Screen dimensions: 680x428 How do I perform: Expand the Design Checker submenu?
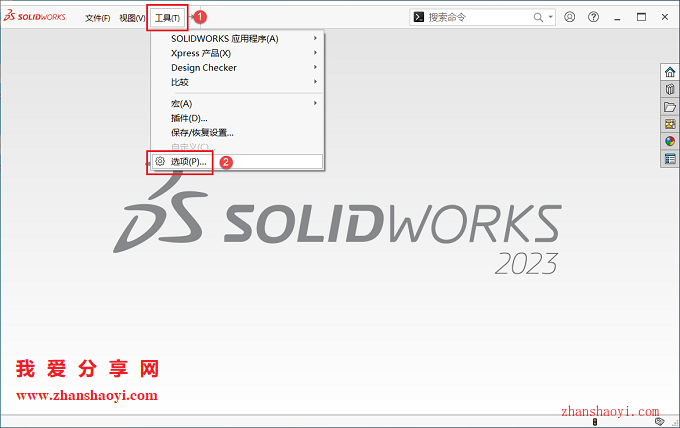tap(237, 68)
